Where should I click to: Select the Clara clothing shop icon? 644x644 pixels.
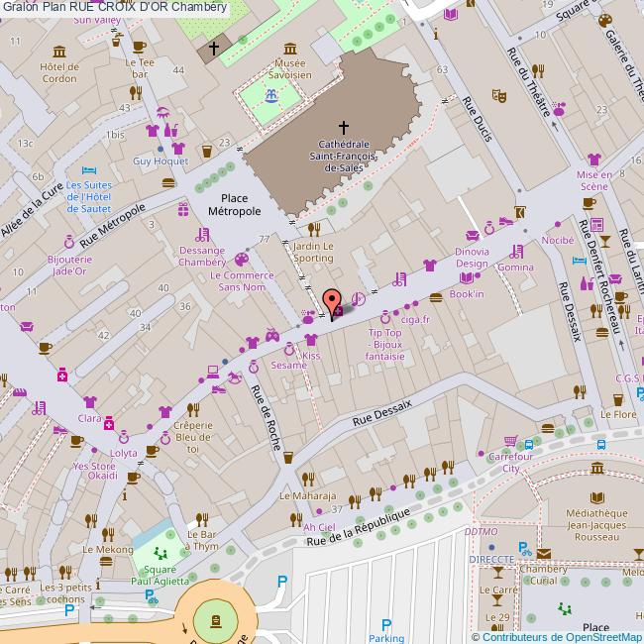pyautogui.click(x=90, y=402)
